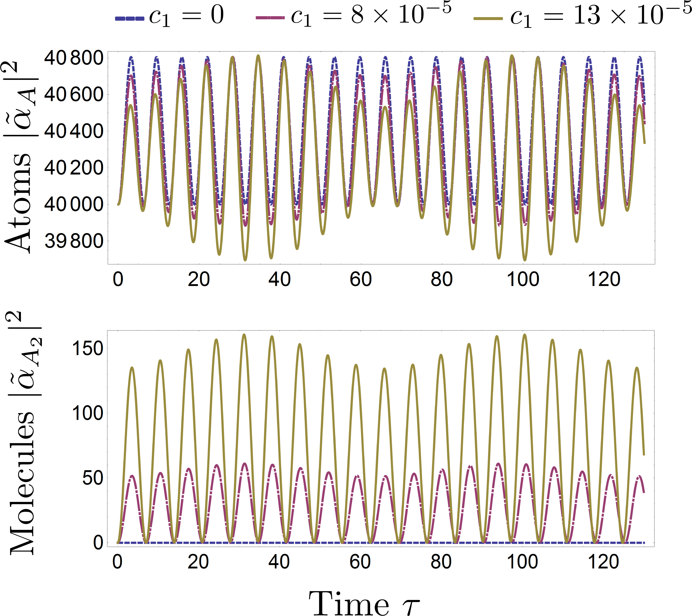
Task: Click the 40 000 tick label on Atoms axis
Action: tap(73, 204)
